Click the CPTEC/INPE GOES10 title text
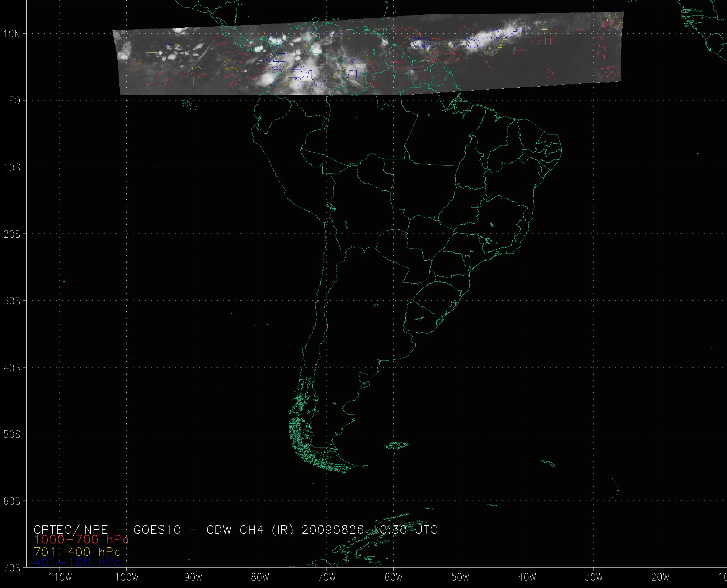This screenshot has width=727, height=588. point(236,529)
